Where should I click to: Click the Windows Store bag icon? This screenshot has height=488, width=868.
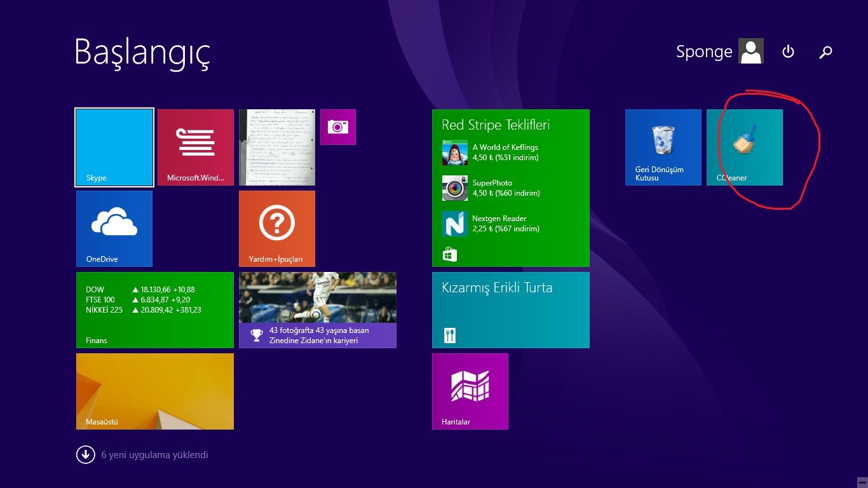(x=450, y=255)
